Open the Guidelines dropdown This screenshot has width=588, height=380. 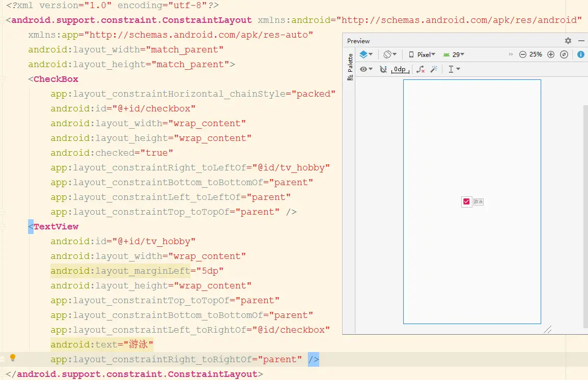point(454,69)
